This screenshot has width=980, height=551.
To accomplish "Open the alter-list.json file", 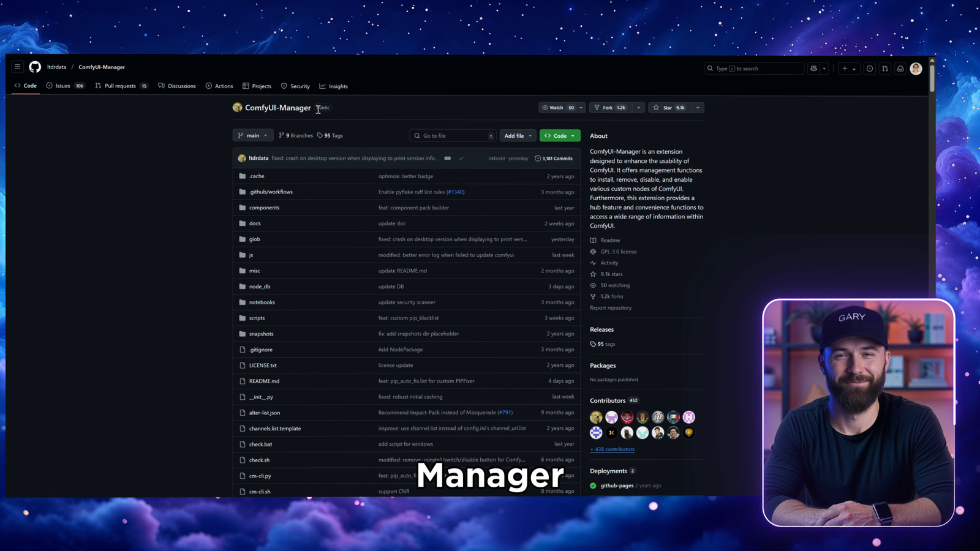I will tap(265, 413).
